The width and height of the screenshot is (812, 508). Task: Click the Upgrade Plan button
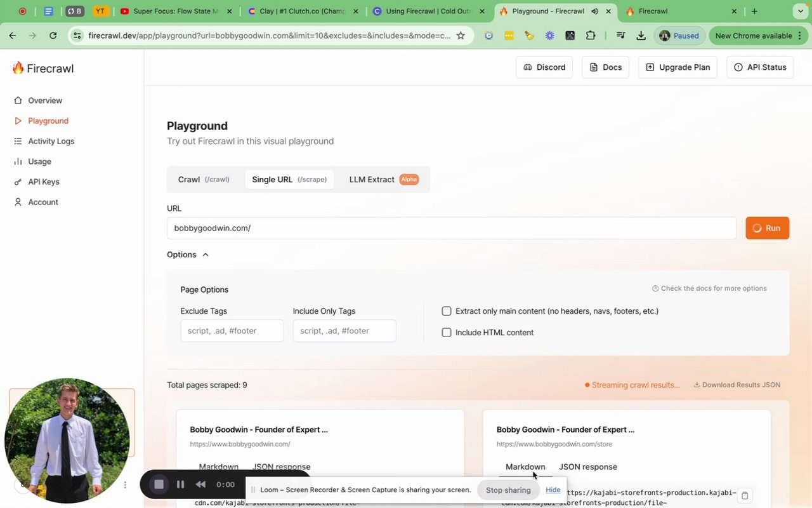coord(678,67)
